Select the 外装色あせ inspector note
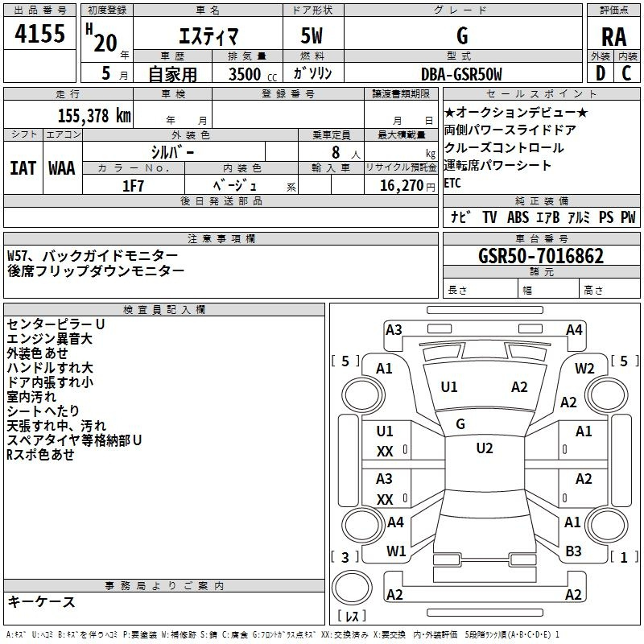The width and height of the screenshot is (644, 644). tap(37, 353)
